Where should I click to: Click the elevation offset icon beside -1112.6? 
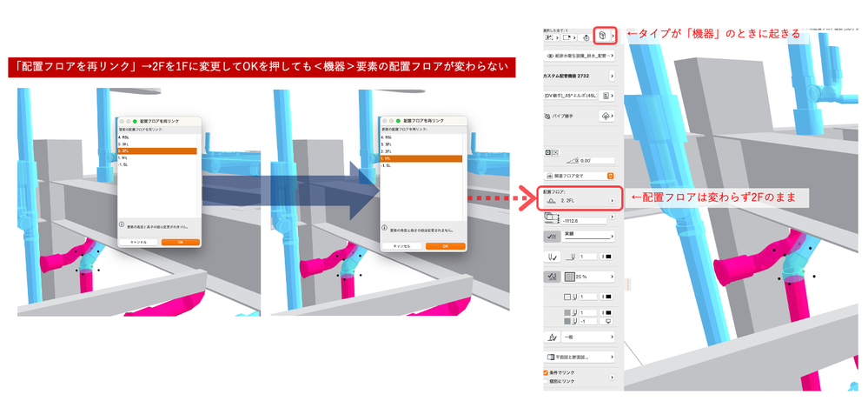click(x=552, y=217)
